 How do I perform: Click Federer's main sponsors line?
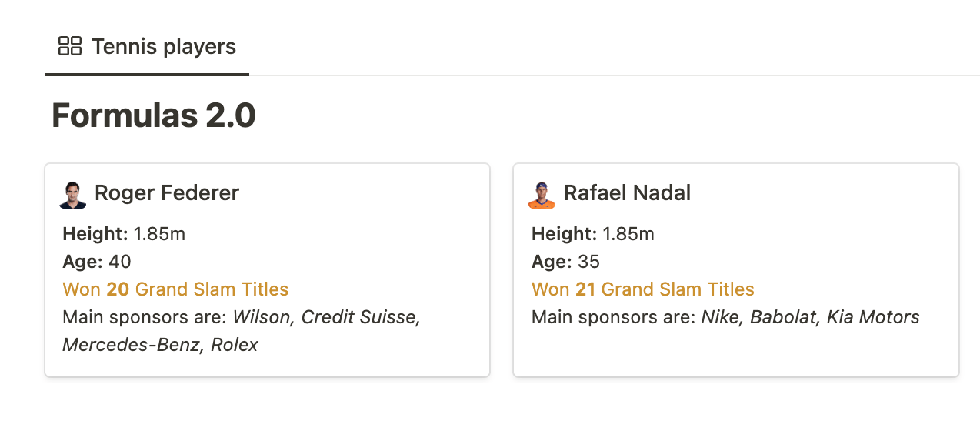click(x=242, y=331)
